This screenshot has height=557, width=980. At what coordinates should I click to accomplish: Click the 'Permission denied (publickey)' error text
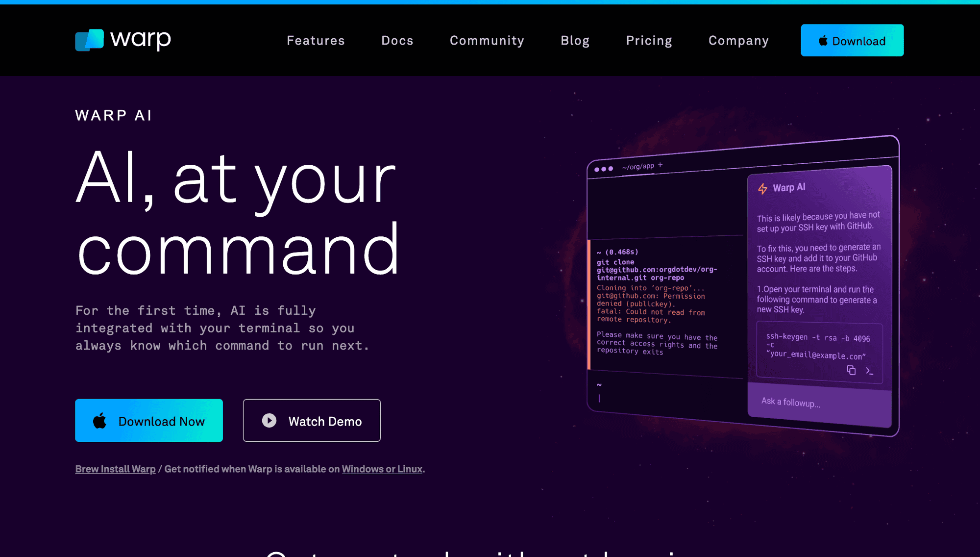click(x=651, y=300)
